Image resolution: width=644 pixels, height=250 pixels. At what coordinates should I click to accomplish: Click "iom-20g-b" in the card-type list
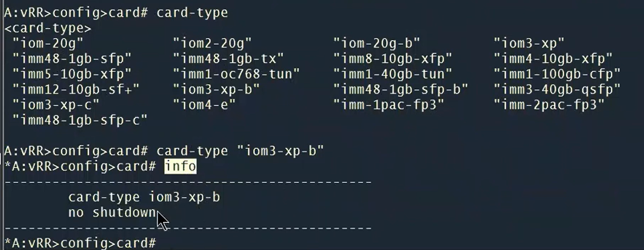[377, 43]
